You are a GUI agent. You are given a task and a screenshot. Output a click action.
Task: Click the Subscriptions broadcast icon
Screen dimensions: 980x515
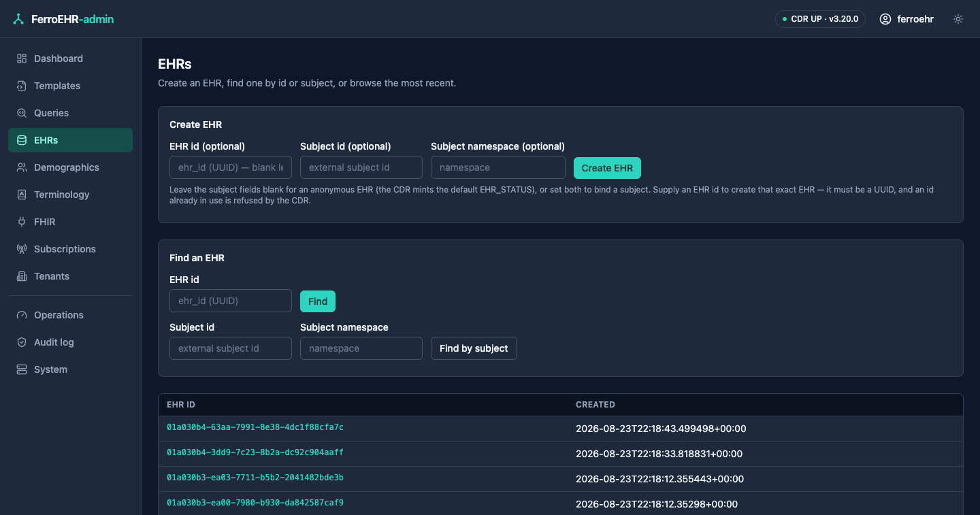pos(22,249)
